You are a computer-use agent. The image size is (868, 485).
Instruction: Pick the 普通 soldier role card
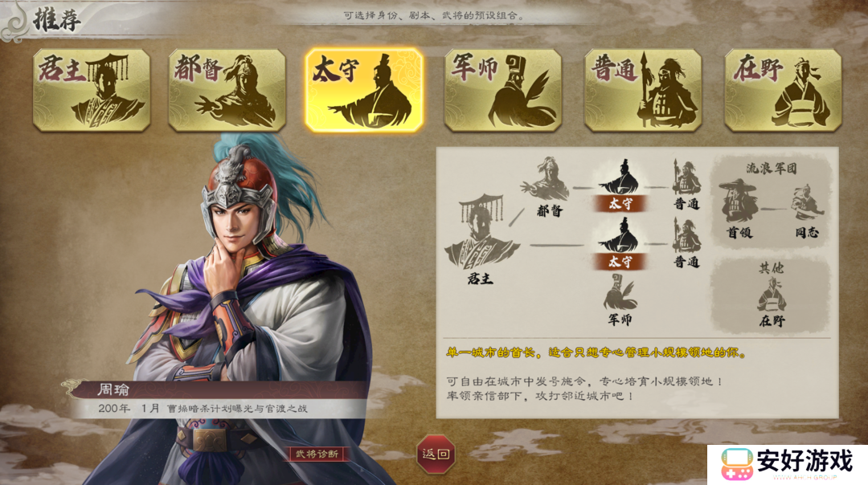click(643, 90)
